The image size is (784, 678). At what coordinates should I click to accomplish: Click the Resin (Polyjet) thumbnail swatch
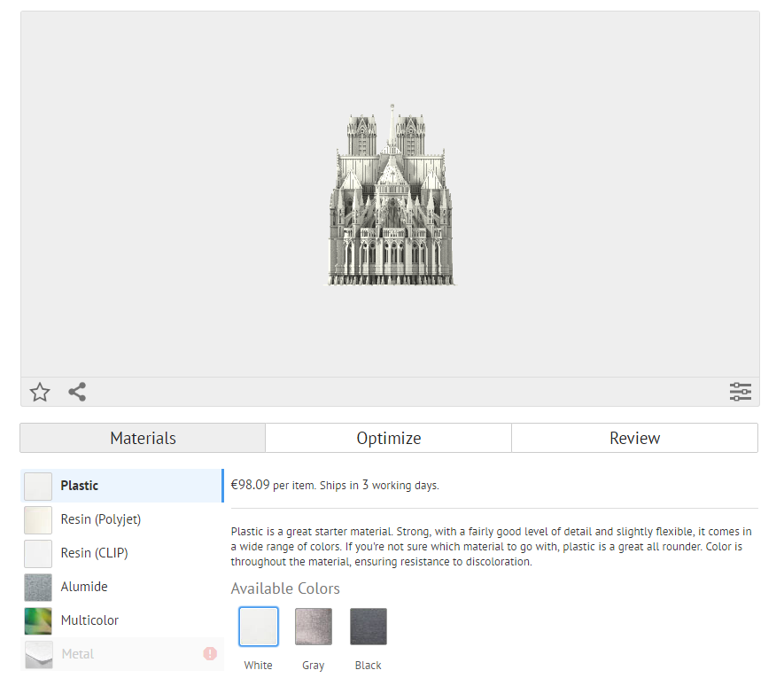pos(38,520)
